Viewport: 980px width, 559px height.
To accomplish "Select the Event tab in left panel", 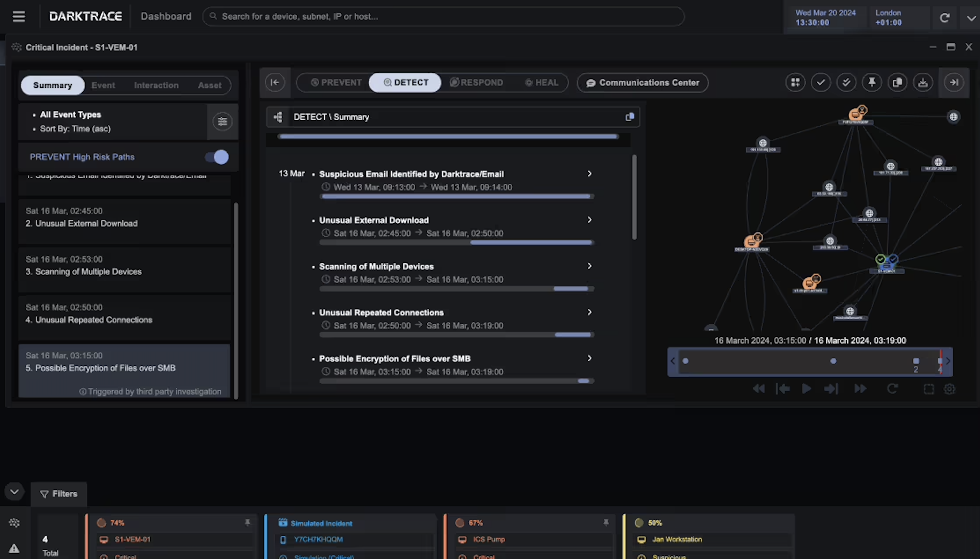I will coord(103,85).
